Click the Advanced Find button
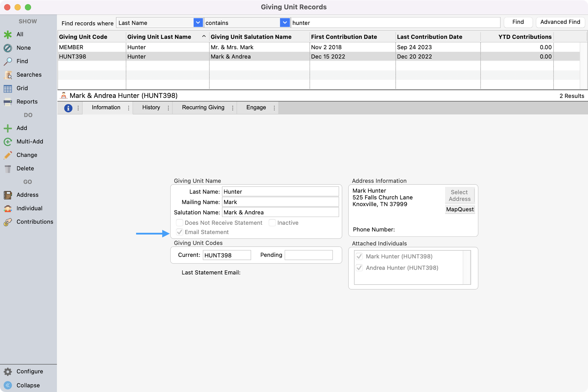The height and width of the screenshot is (392, 588). pyautogui.click(x=560, y=22)
